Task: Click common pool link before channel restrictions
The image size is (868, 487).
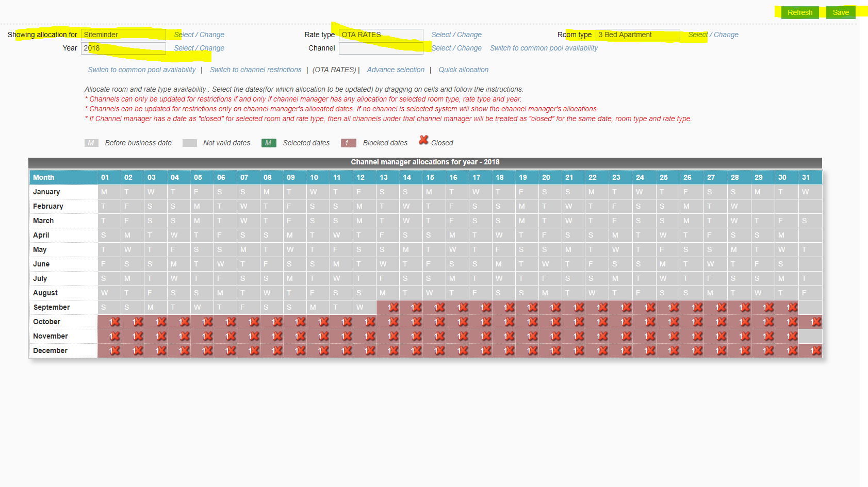Action: point(142,70)
